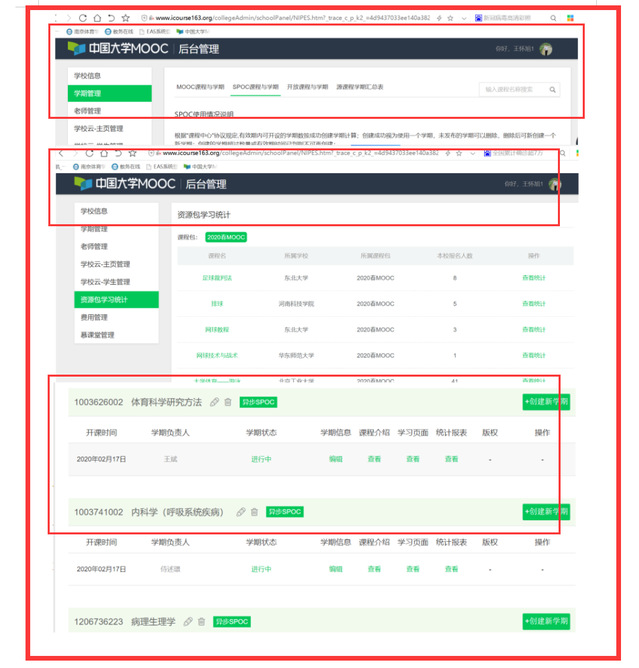
Task: Expand address bar dropdown chevron in SPOC-page browser
Action: tap(464, 18)
